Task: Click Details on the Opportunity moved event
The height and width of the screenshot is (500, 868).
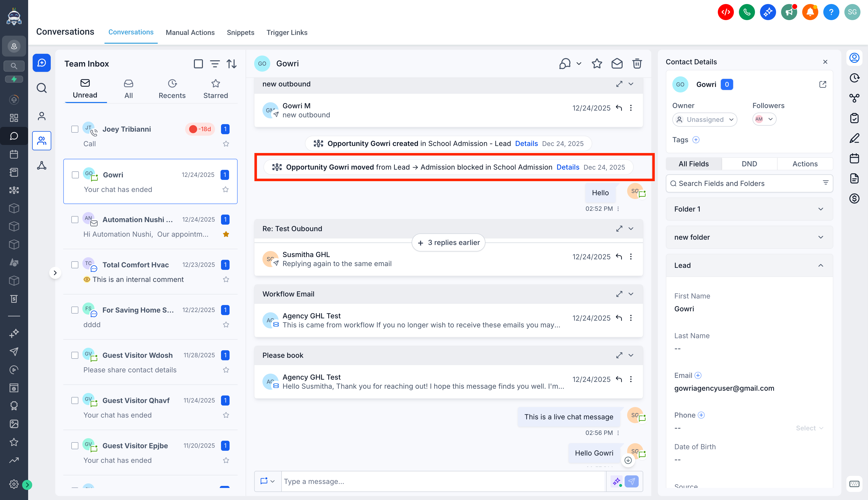Action: click(x=568, y=167)
